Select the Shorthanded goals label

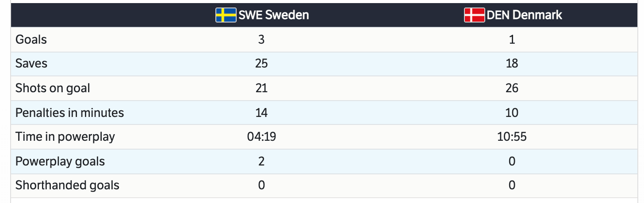click(67, 185)
